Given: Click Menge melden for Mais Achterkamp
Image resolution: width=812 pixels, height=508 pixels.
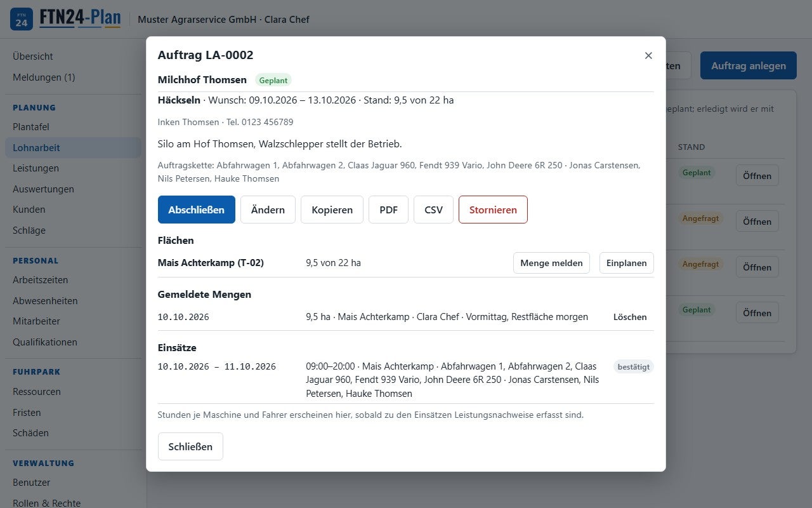Looking at the screenshot, I should pyautogui.click(x=551, y=263).
